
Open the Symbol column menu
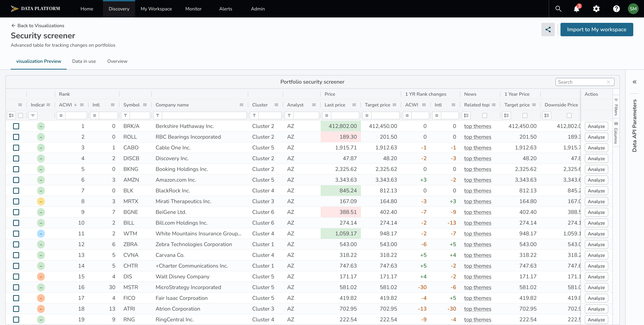145,105
